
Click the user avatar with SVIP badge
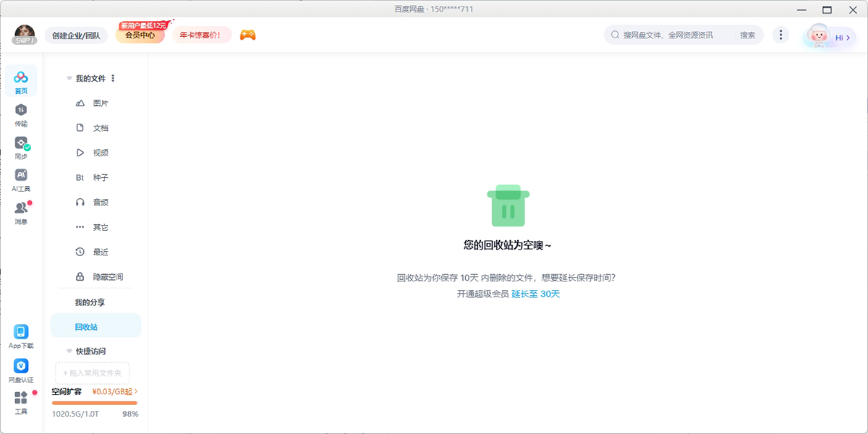[x=25, y=34]
